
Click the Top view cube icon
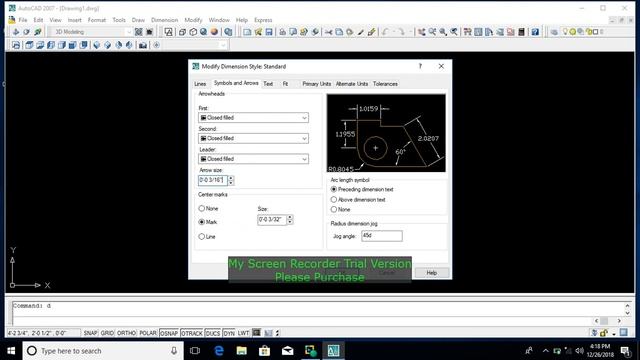coord(29,45)
